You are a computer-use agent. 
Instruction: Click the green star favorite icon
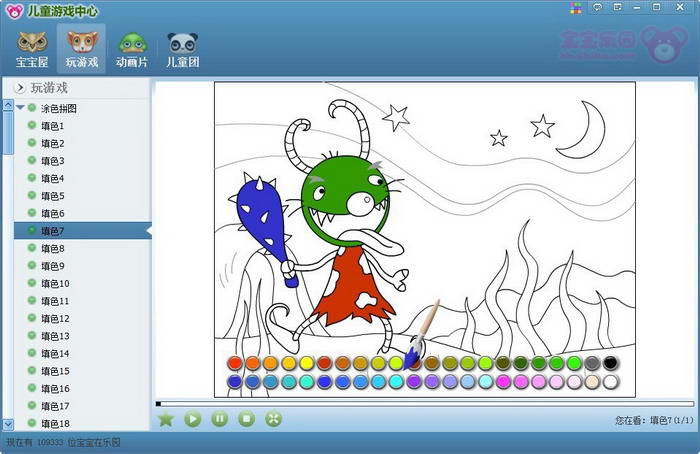click(x=166, y=419)
